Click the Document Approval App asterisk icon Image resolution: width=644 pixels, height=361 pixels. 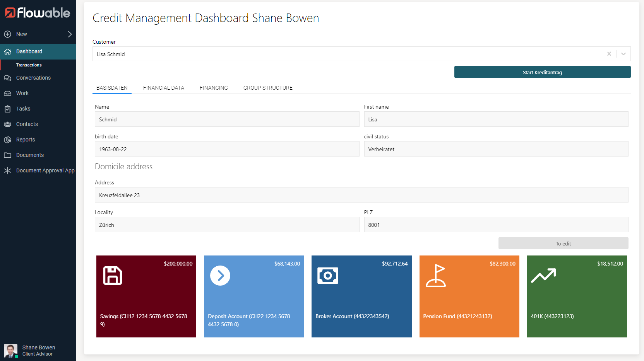7,170
